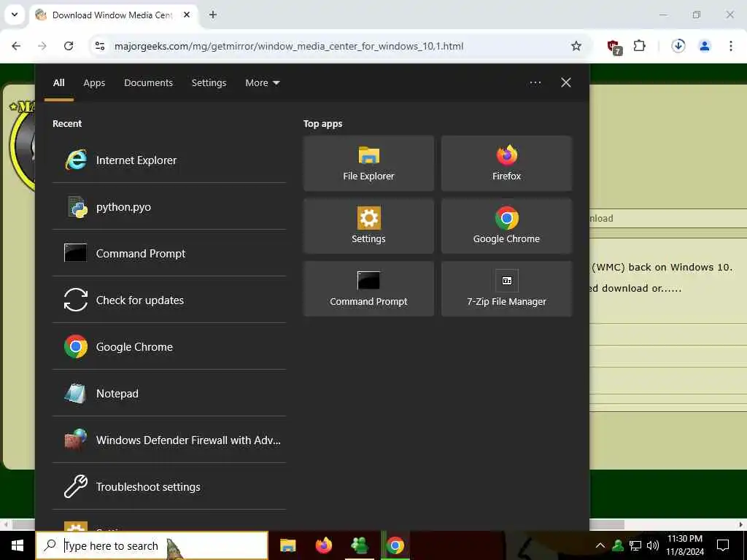Open Troubleshoot settings entry
747x560 pixels.
tap(169, 486)
